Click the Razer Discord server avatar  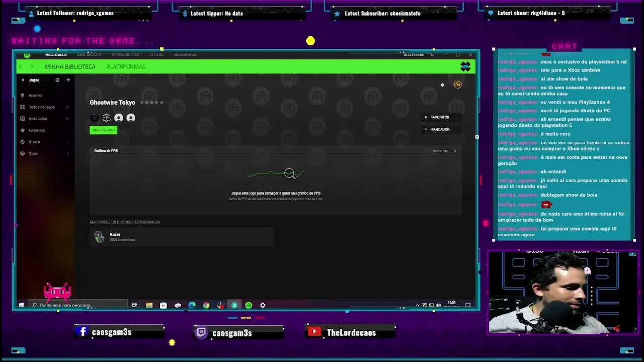(x=99, y=237)
